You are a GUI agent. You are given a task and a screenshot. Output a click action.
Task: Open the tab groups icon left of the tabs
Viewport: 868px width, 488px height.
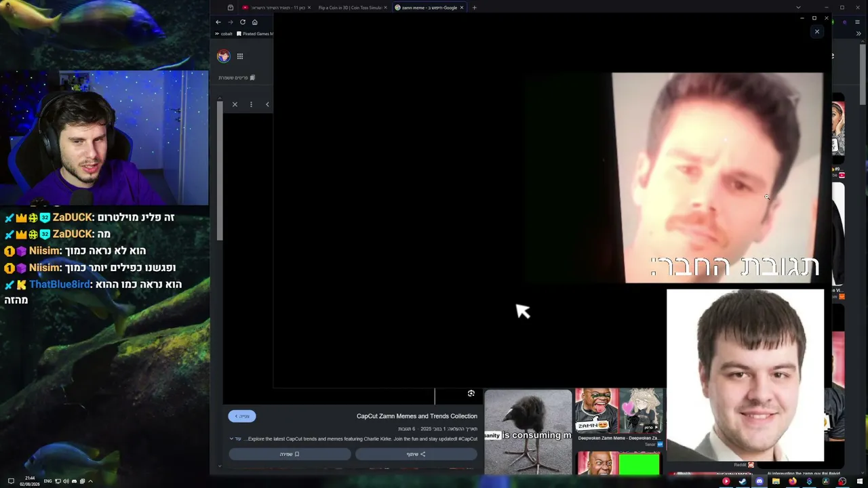point(231,7)
